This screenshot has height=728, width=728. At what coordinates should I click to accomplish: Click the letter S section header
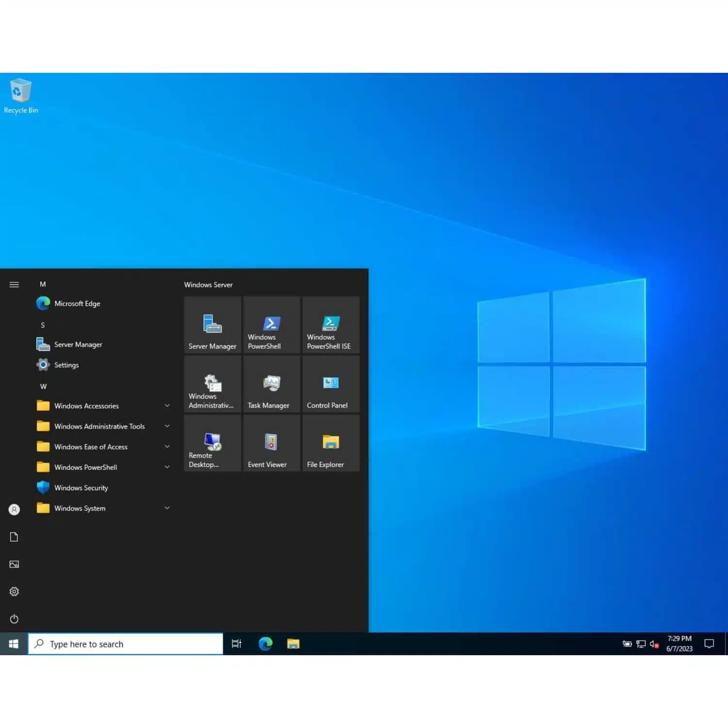click(43, 325)
